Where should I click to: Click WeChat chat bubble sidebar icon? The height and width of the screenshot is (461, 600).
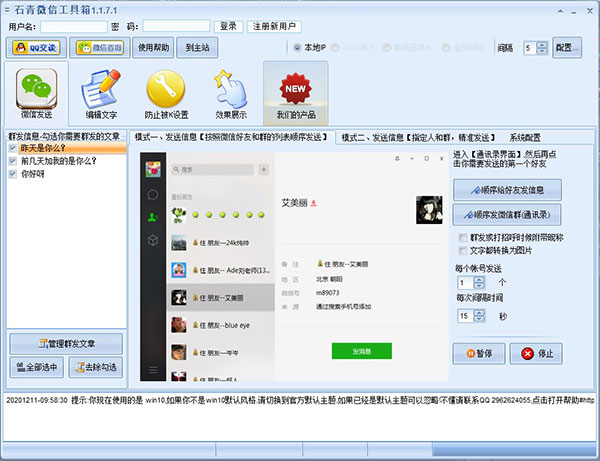[x=153, y=195]
